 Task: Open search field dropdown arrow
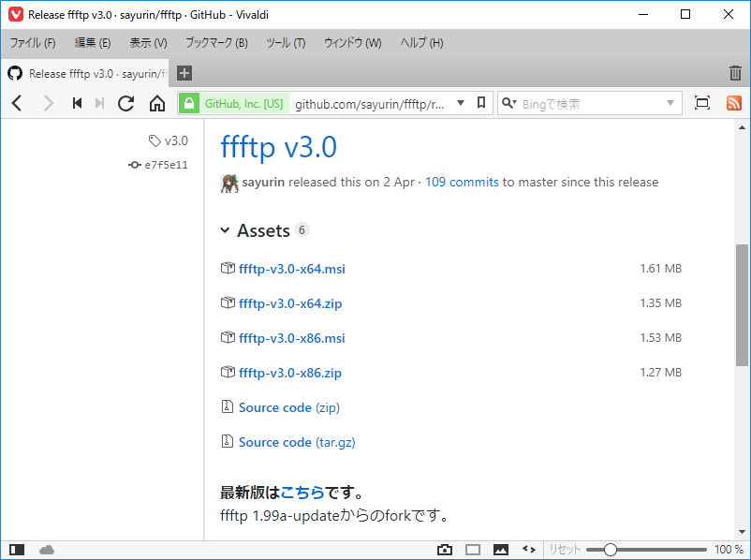(x=670, y=103)
